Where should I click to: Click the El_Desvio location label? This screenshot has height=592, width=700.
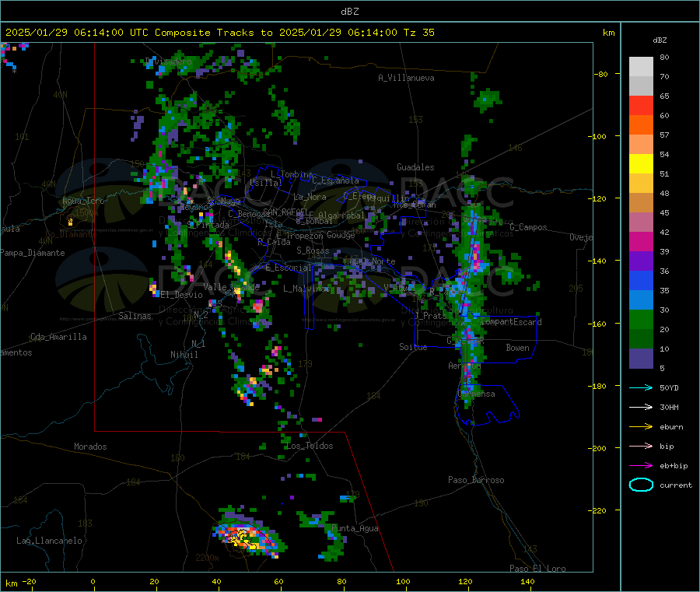pyautogui.click(x=182, y=295)
